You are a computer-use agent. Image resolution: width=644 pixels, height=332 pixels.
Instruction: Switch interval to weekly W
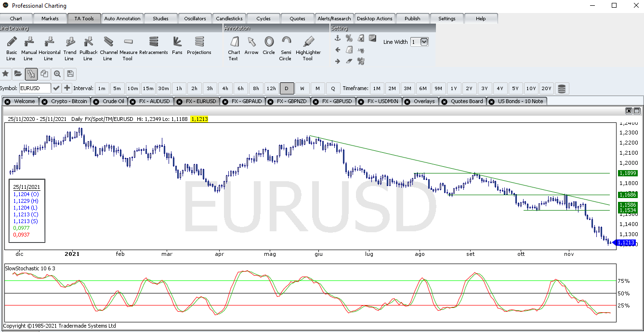(302, 88)
